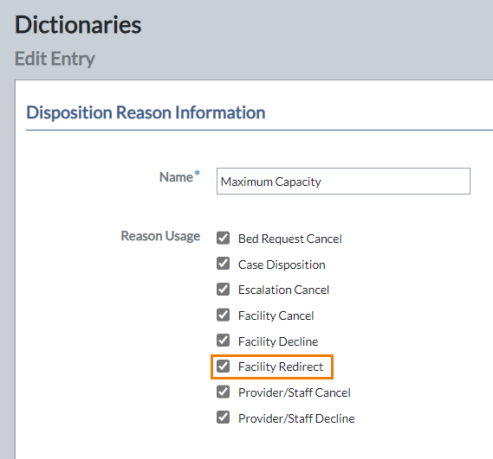Screen dimensions: 493x459
Task: Click the Edit Entry subheading
Action: (55, 59)
